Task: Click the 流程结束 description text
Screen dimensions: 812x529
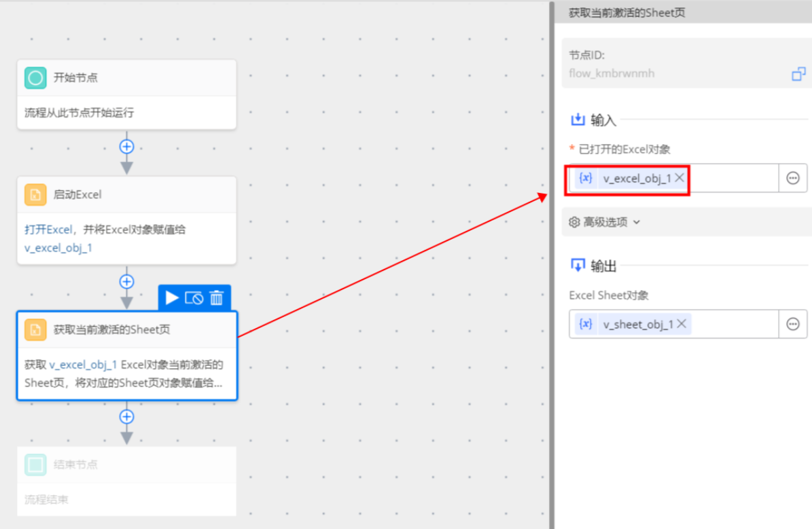Action: tap(46, 500)
